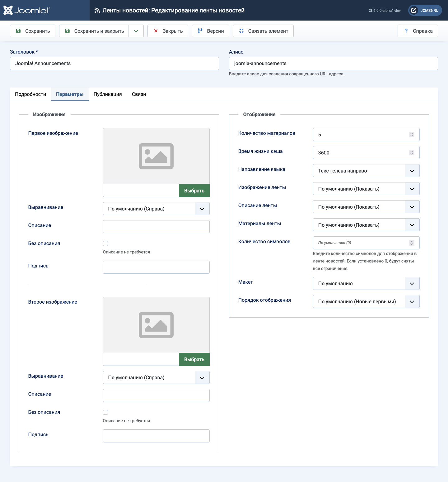The image size is (448, 482).
Task: Open site preview JCMS6 RU
Action: click(x=425, y=10)
